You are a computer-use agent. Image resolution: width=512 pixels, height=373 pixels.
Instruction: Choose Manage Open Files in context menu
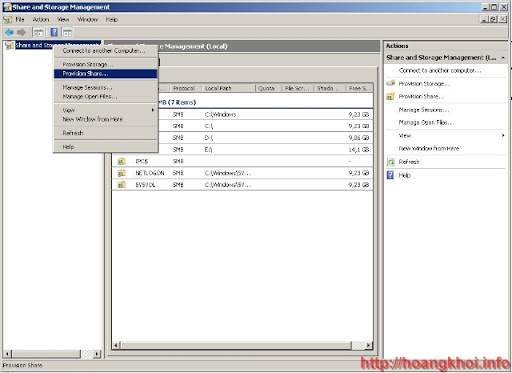(105, 97)
